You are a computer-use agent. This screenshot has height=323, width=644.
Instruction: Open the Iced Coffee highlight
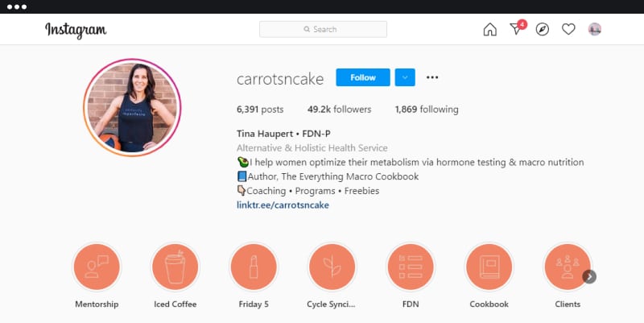coord(175,267)
